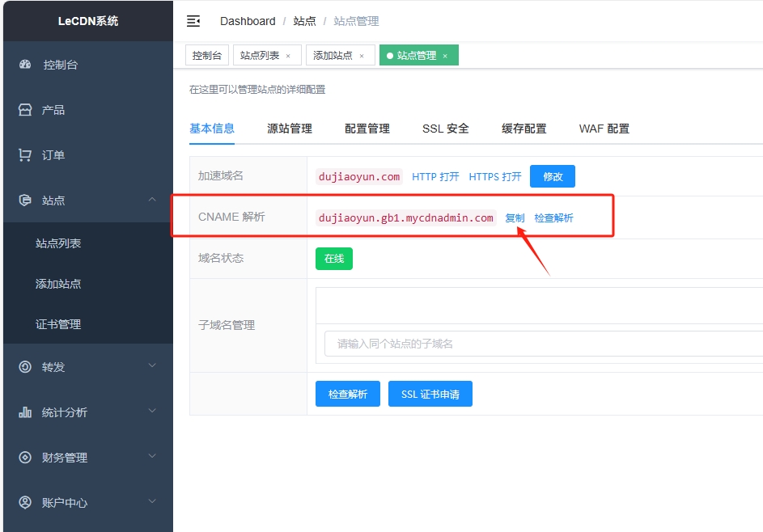Switch to the SSL 安全 tab
The image size is (763, 532).
pyautogui.click(x=445, y=129)
